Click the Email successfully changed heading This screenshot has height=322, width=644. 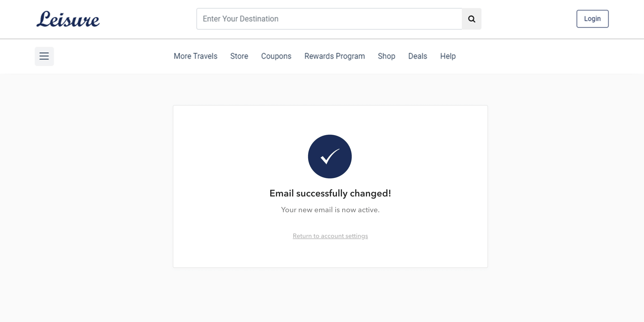[330, 193]
